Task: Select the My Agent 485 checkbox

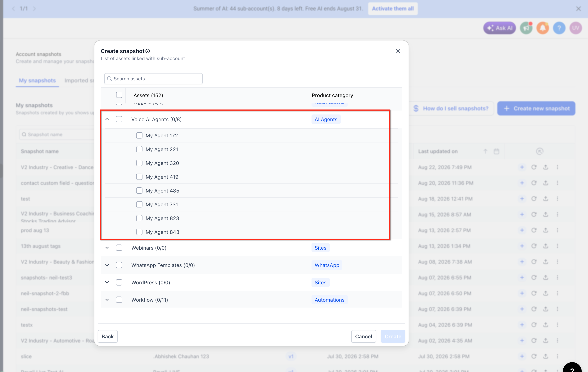Action: pos(139,191)
